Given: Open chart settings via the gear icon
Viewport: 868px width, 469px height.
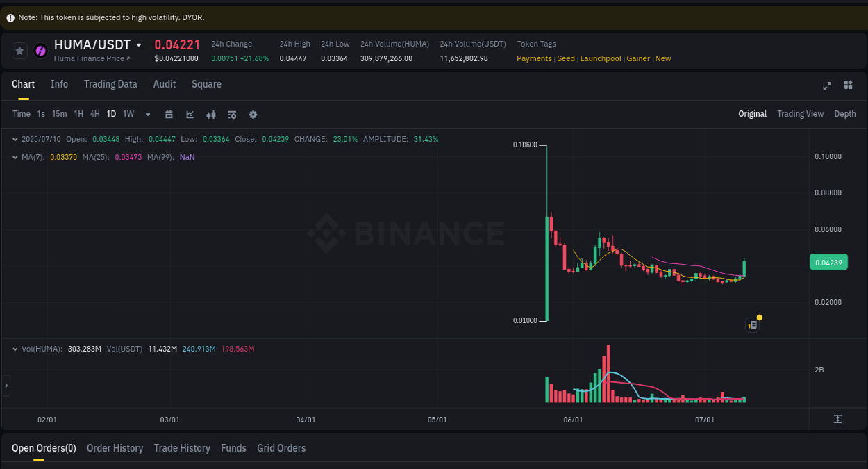Looking at the screenshot, I should click(x=253, y=114).
